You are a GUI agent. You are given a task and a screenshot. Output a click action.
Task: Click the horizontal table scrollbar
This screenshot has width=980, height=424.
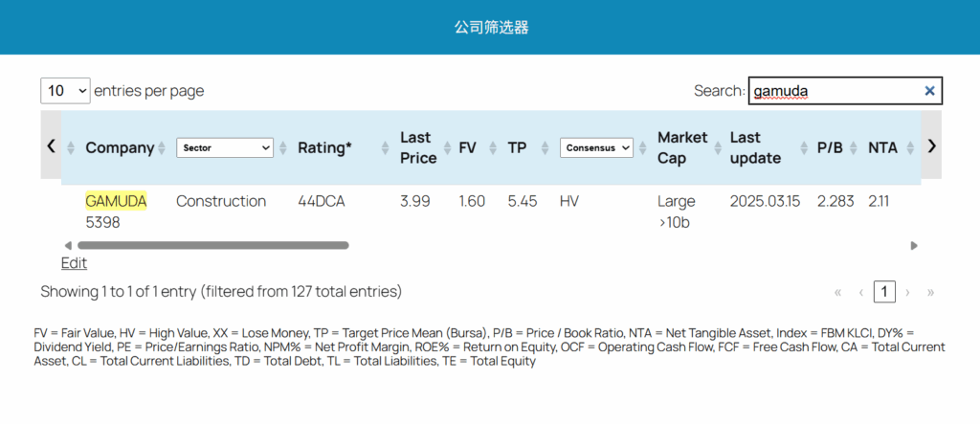tap(212, 246)
